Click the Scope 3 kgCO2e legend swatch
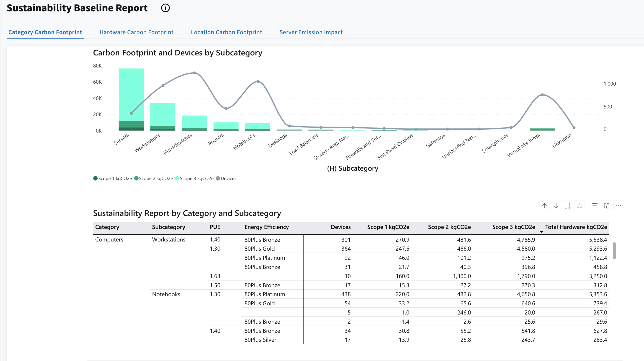 point(177,178)
